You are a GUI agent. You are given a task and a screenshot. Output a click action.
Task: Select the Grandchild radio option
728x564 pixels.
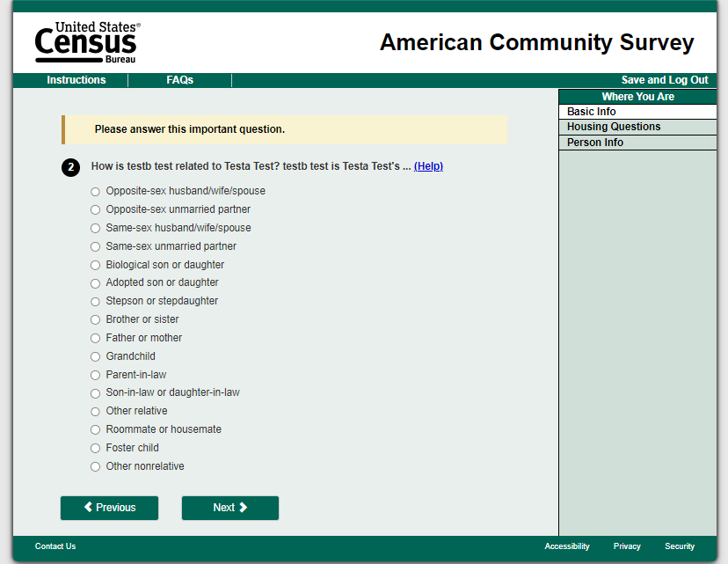pyautogui.click(x=95, y=356)
